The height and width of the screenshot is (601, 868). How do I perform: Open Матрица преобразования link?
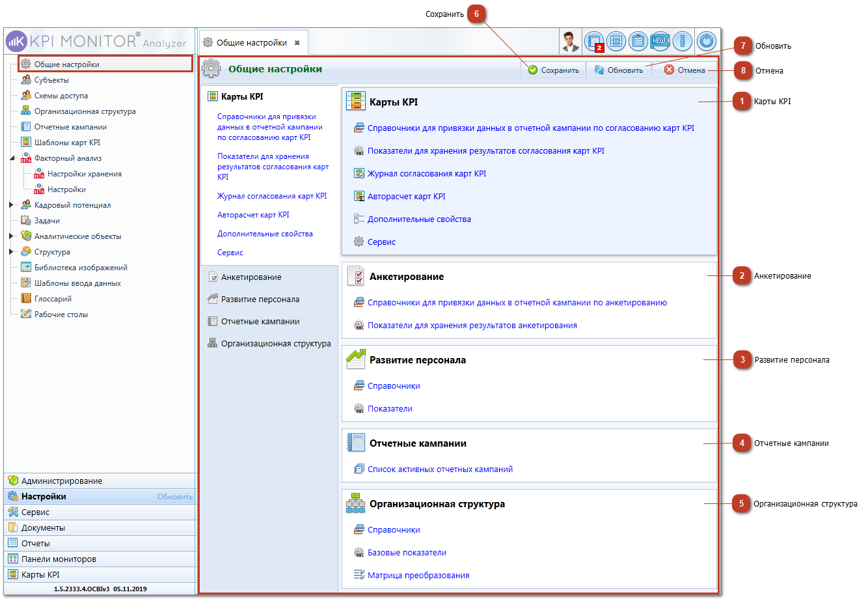(418, 575)
